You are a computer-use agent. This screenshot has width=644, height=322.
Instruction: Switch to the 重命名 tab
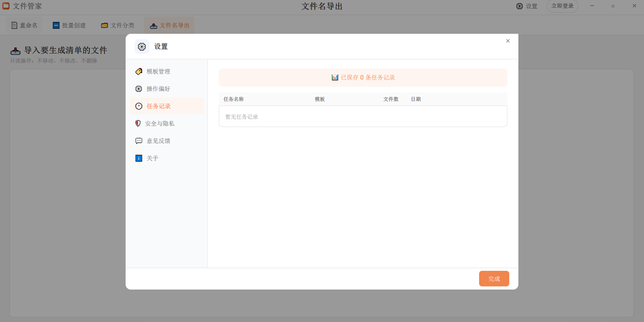click(x=25, y=25)
